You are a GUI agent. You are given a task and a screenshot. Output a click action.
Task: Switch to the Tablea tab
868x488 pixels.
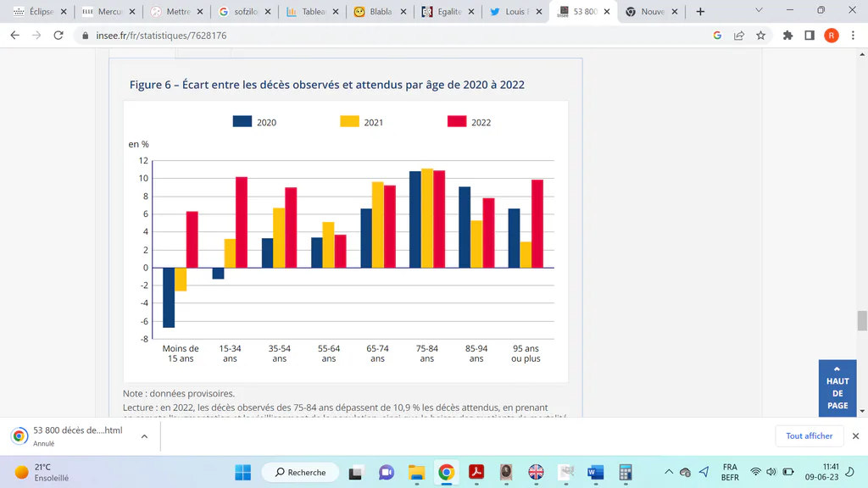click(x=312, y=12)
